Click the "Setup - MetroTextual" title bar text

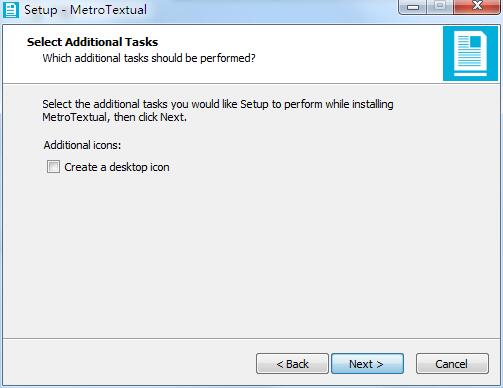[85, 10]
